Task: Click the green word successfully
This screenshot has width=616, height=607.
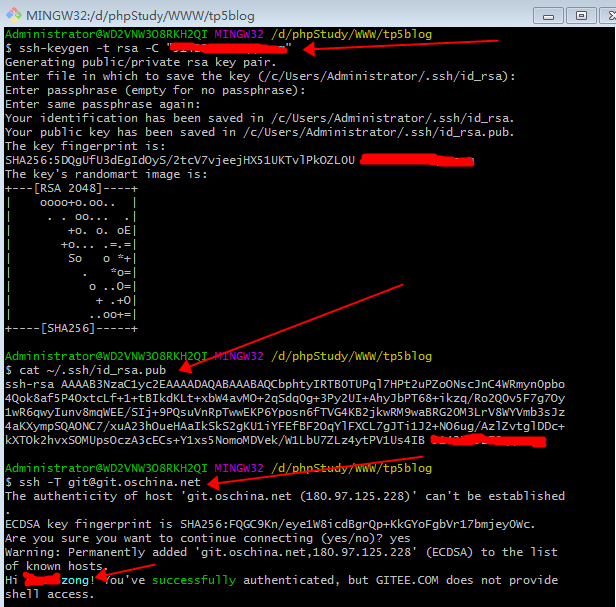Action: tap(194, 580)
